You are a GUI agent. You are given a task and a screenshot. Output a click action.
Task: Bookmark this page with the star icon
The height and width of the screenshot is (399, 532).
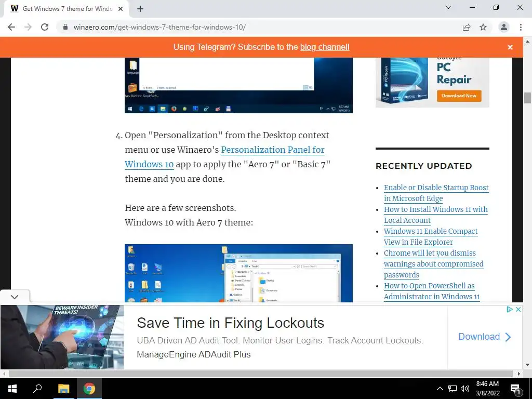[x=483, y=27]
